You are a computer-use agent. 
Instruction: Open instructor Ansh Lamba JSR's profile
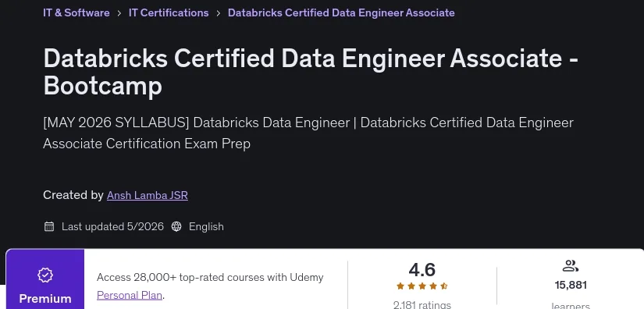pos(148,195)
